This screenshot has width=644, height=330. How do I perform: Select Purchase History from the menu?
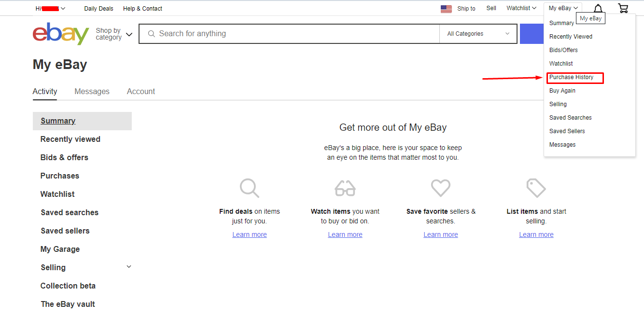572,77
